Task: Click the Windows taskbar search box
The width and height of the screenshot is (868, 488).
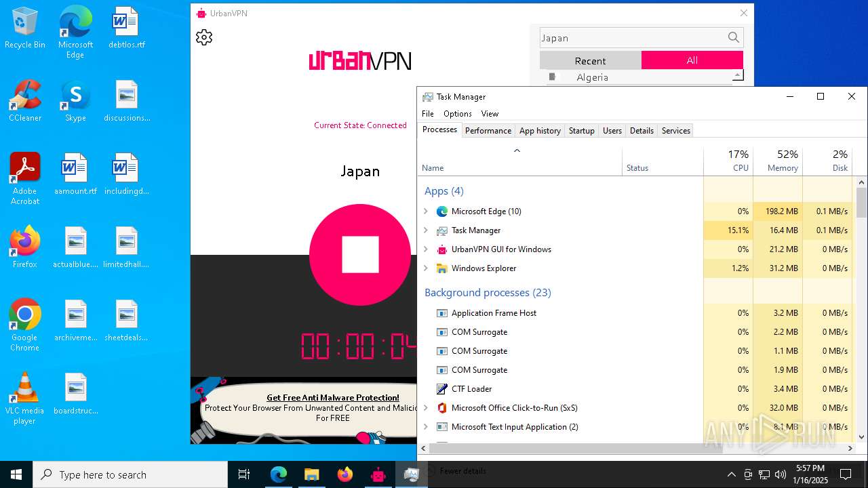Action: click(x=130, y=474)
